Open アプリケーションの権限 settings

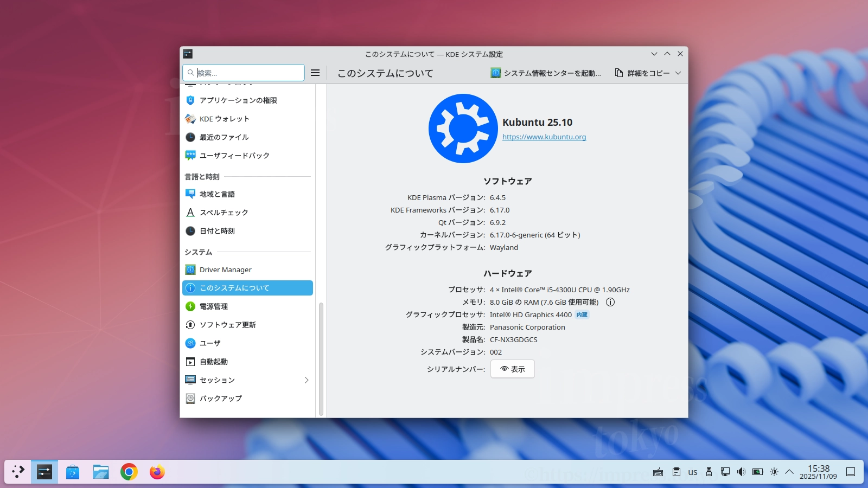click(247, 100)
